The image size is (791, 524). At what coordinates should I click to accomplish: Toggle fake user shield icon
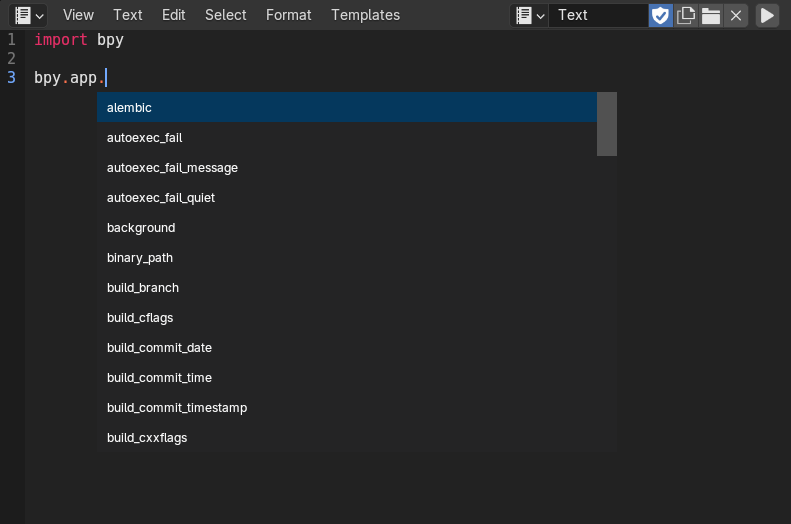[660, 15]
